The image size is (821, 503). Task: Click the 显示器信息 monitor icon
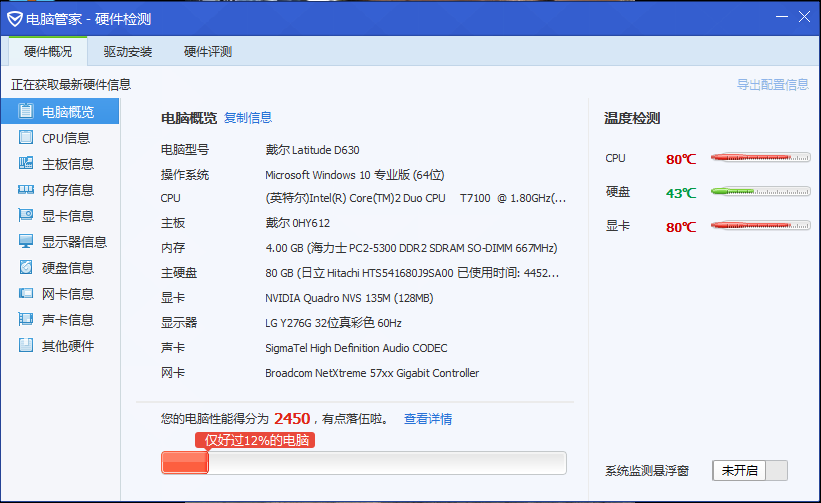click(x=26, y=241)
